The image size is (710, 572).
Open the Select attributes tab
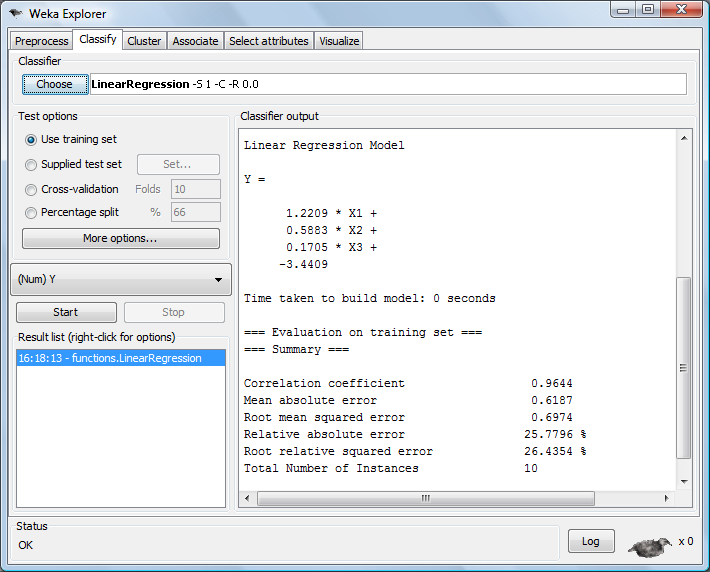269,41
